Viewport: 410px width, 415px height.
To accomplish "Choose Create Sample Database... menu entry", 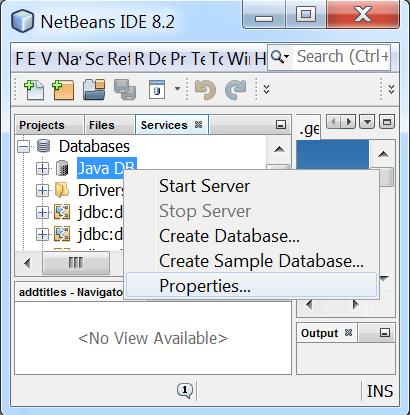I will [x=251, y=261].
